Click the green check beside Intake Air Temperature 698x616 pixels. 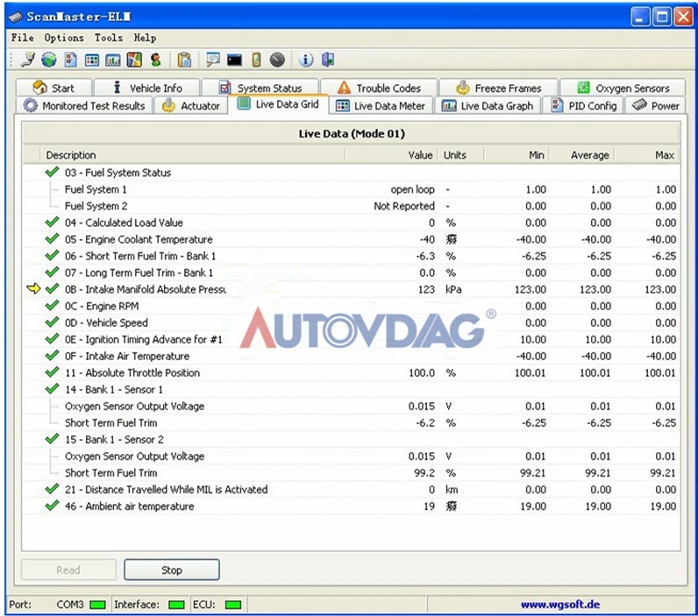point(52,355)
